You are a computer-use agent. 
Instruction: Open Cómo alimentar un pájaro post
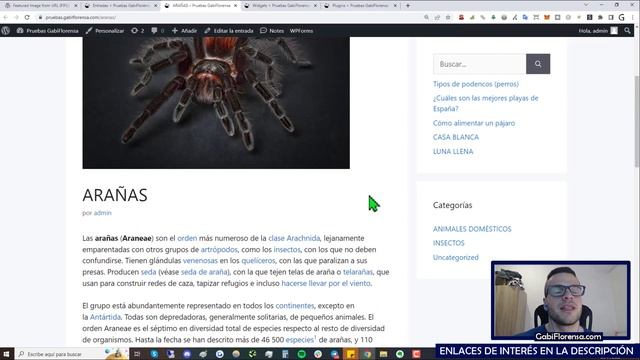(474, 123)
